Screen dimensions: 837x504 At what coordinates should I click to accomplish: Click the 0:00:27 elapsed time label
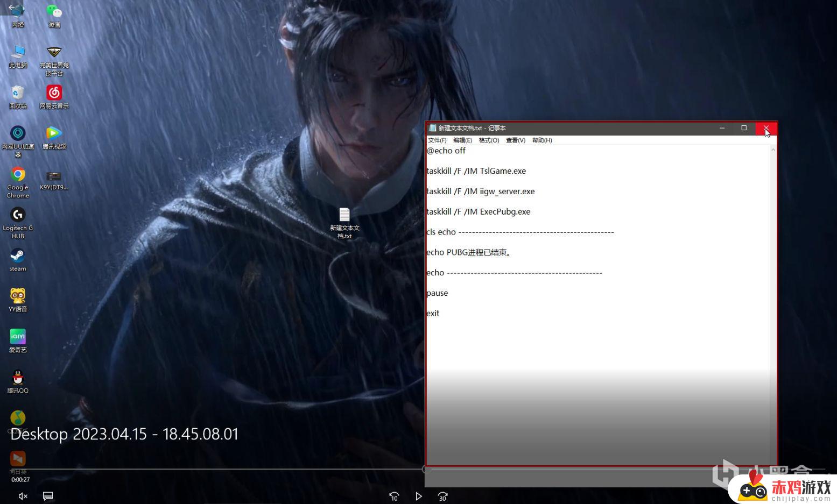(20, 479)
